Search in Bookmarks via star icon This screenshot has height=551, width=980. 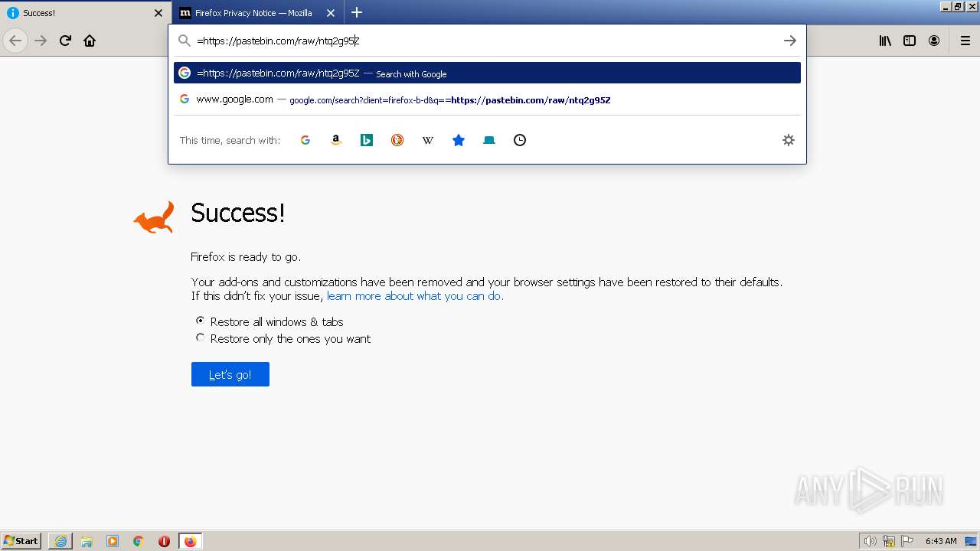(x=459, y=140)
